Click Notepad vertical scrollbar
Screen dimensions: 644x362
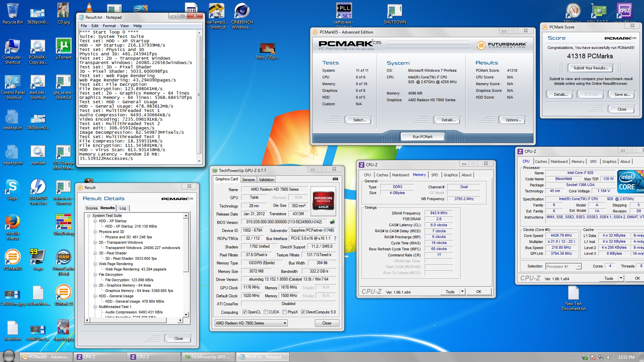(199, 97)
